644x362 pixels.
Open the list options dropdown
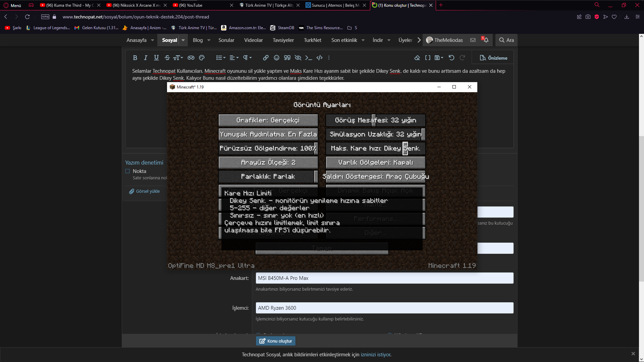tap(220, 58)
